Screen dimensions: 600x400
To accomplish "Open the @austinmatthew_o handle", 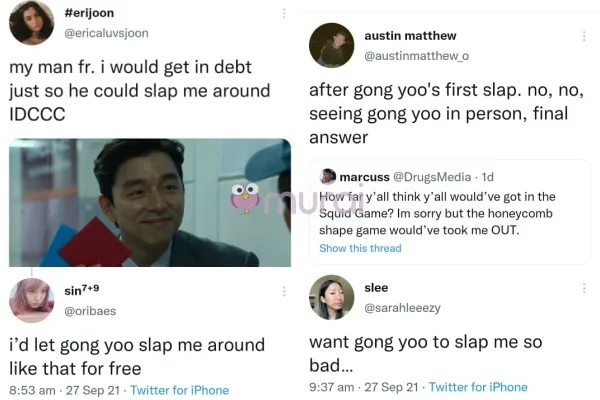I will (416, 56).
